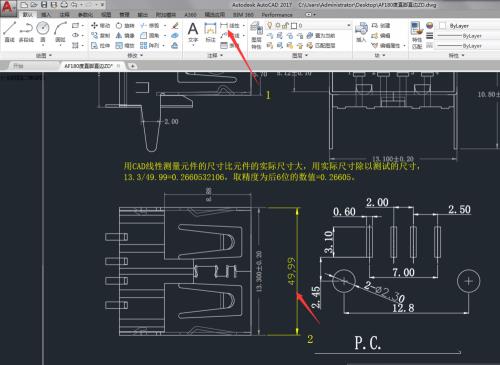500x365 pixels.
Task: Select the Linear (线性) dimension tool
Action: 230,25
